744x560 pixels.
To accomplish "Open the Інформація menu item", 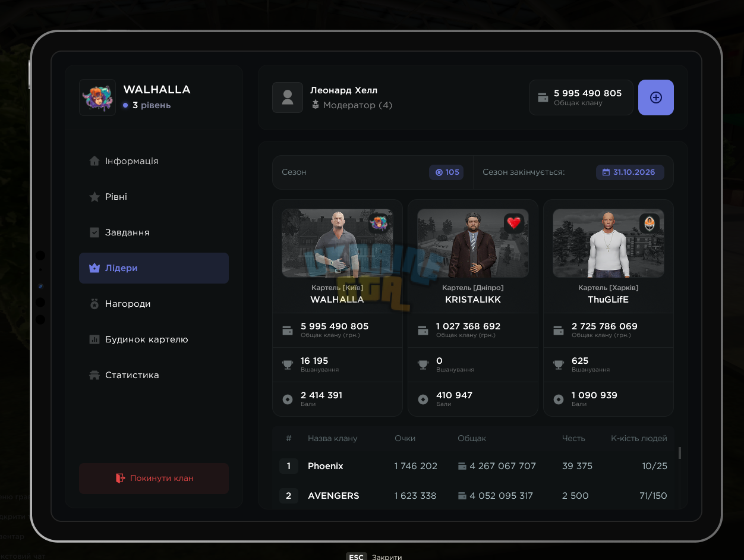I will [154, 161].
